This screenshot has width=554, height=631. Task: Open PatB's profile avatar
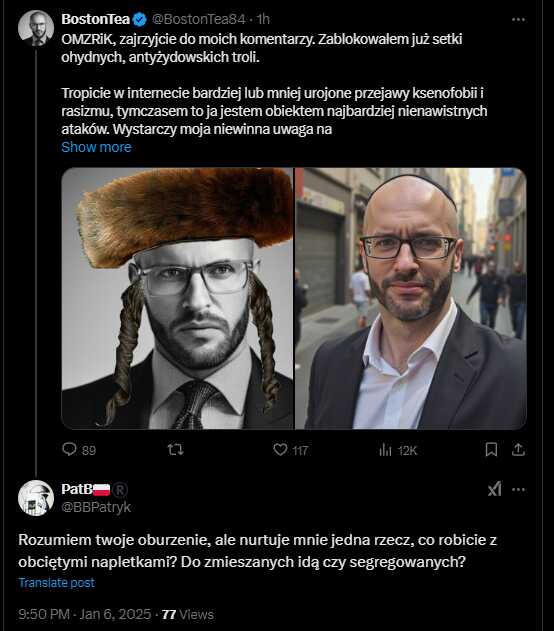[36, 498]
